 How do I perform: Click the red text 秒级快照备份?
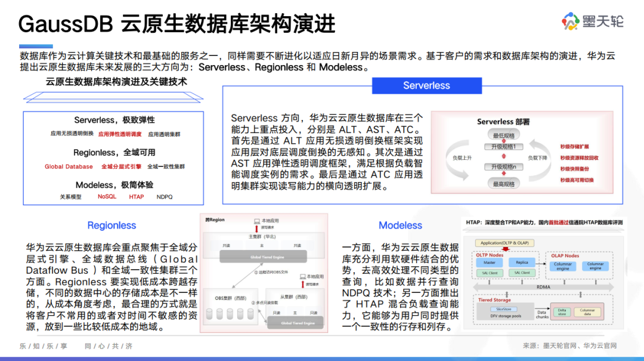(574, 169)
